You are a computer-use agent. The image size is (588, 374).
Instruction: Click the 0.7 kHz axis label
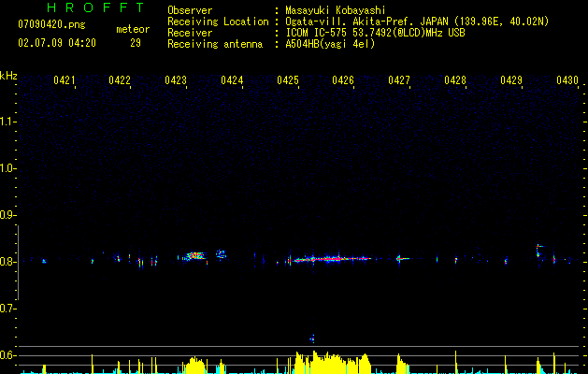pyautogui.click(x=8, y=309)
